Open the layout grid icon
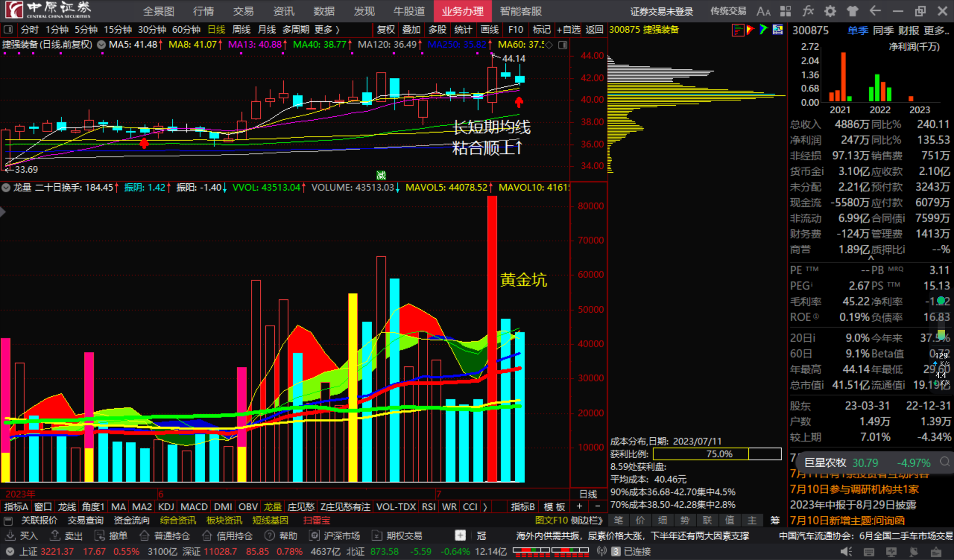The width and height of the screenshot is (954, 560). pos(786,11)
